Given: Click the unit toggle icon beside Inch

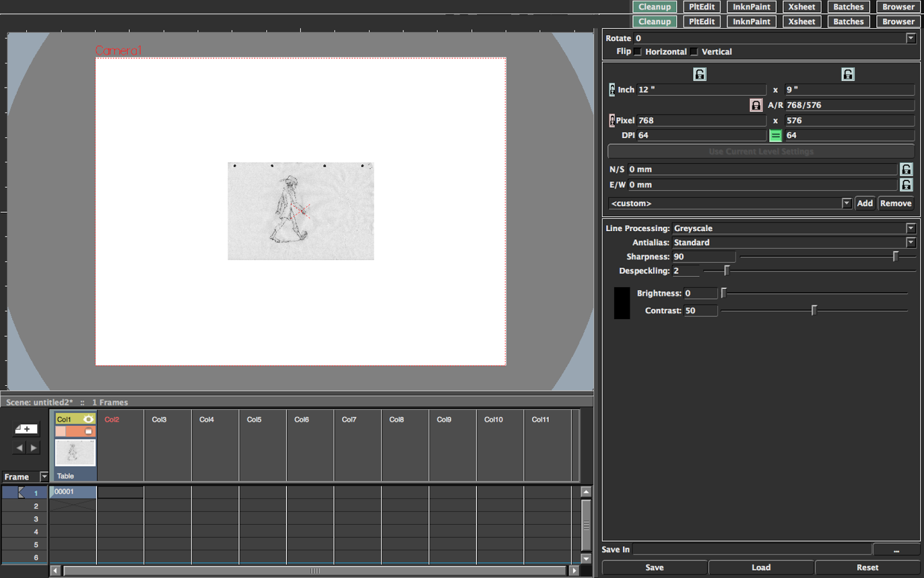Looking at the screenshot, I should pos(612,90).
